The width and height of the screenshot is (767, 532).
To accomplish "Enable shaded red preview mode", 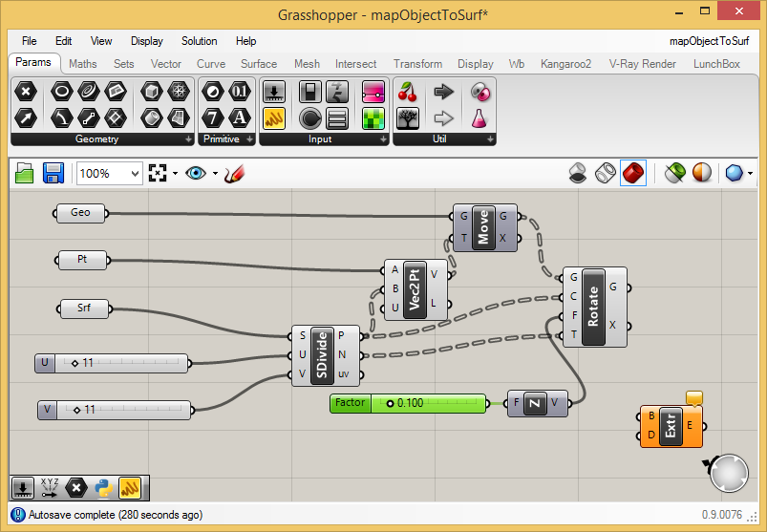I will pos(631,173).
